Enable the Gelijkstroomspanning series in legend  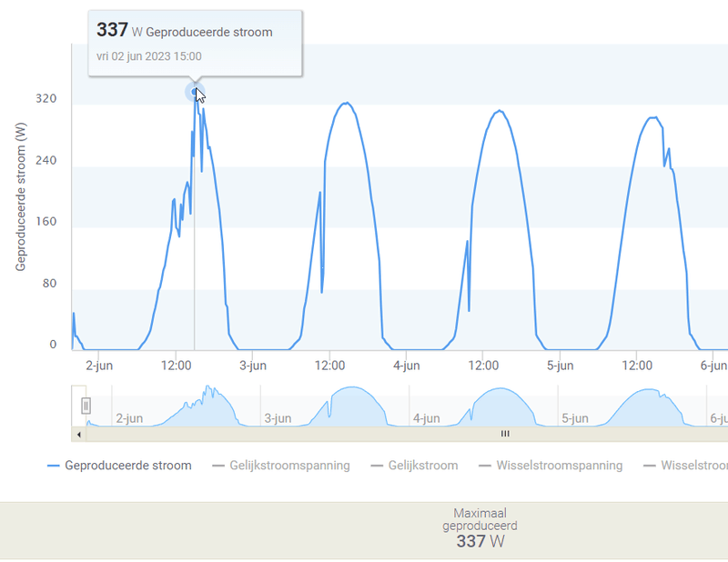(281, 466)
